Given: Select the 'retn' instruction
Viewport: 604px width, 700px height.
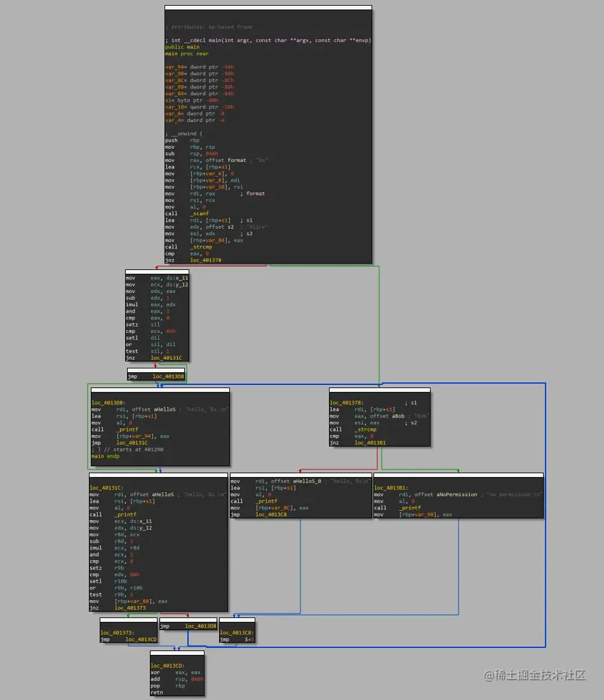Looking at the screenshot, I should click(x=157, y=692).
